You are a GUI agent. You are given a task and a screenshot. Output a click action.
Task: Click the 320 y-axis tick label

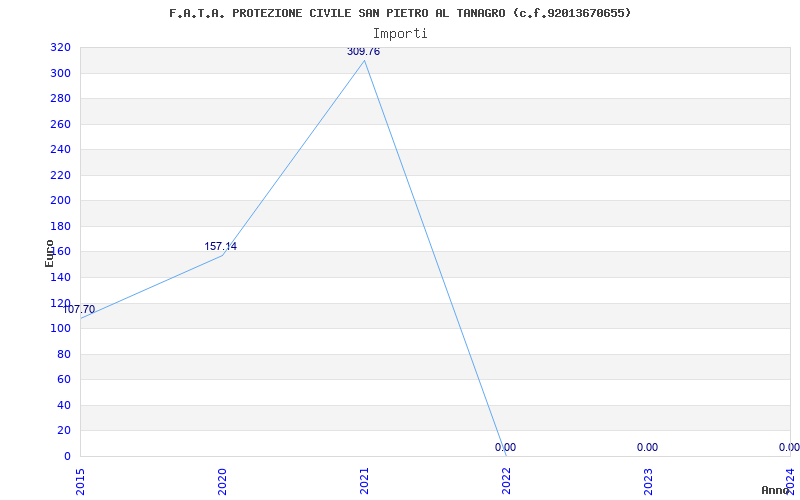(x=60, y=48)
